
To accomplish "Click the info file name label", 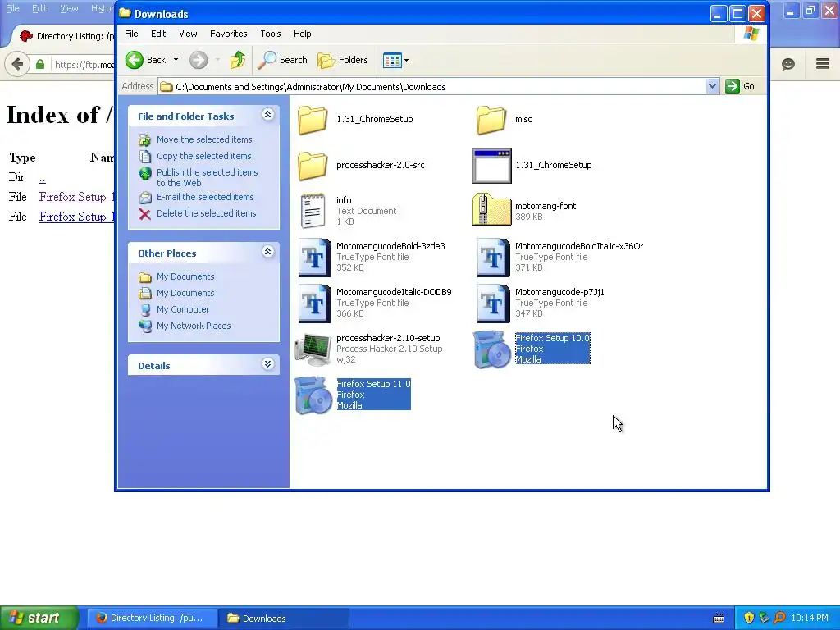I will click(x=344, y=200).
